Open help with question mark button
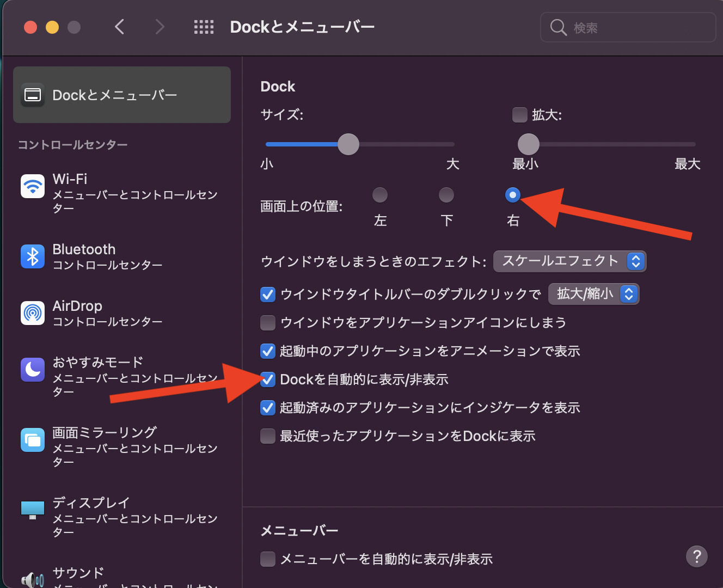This screenshot has width=723, height=588. click(x=696, y=556)
